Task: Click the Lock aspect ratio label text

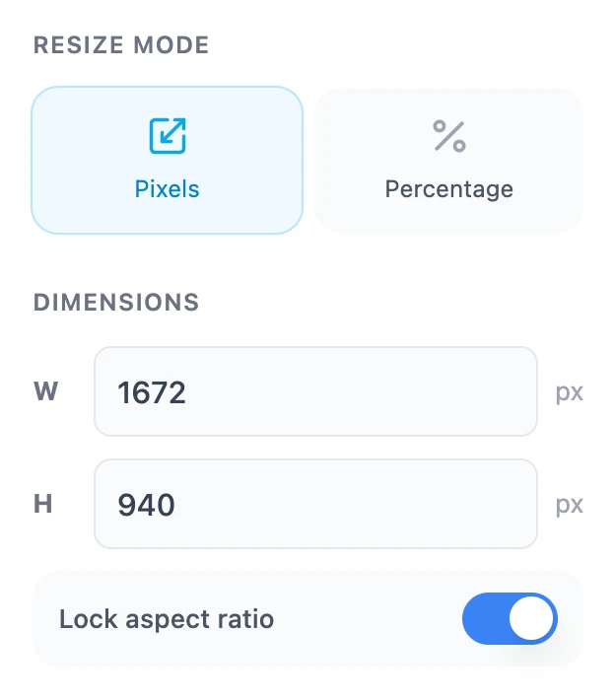Action: click(167, 619)
